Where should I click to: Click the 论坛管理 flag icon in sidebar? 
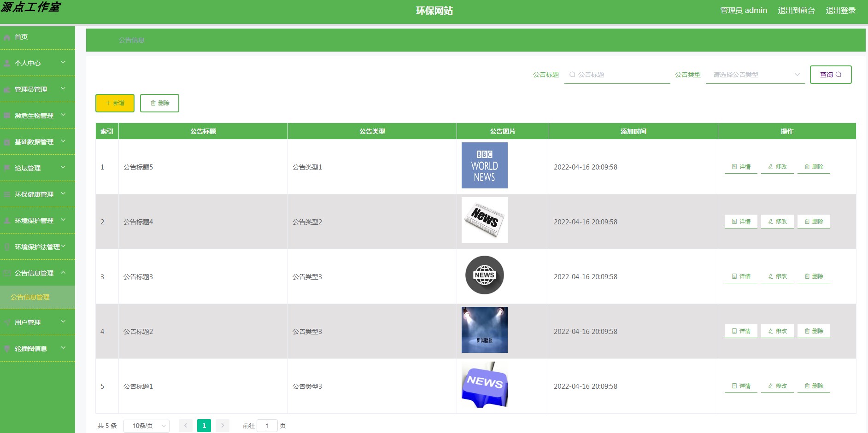(x=6, y=168)
